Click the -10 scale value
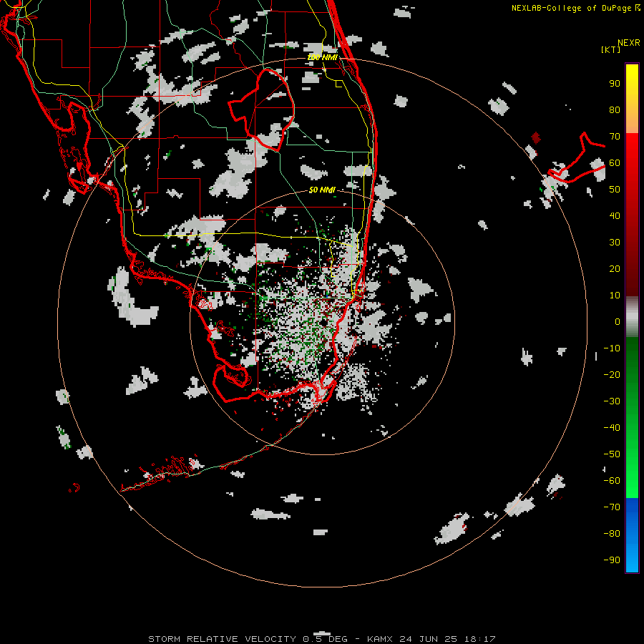Screen dimensions: 644x644 [x=612, y=348]
